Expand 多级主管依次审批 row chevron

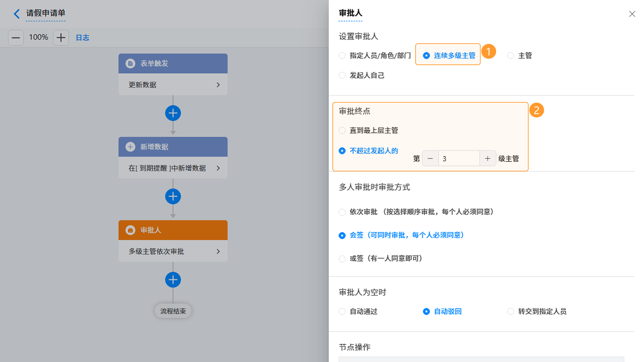(218, 251)
